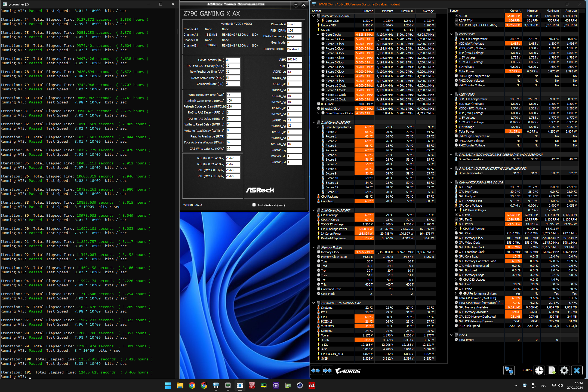Open AIDA64 from the taskbar

pyautogui.click(x=312, y=385)
